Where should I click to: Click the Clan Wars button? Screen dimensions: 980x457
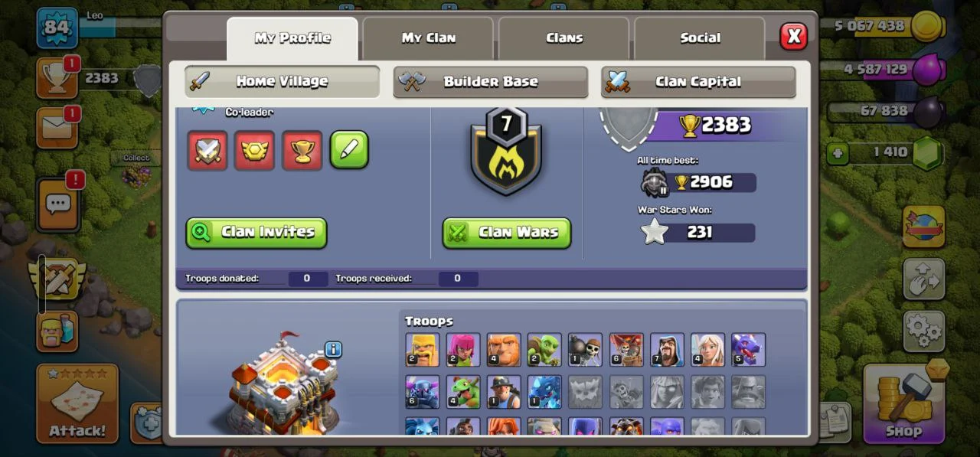tap(507, 233)
